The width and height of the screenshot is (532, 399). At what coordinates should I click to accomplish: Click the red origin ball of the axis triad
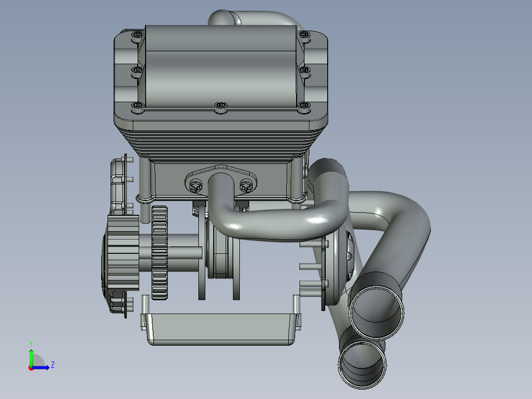pyautogui.click(x=31, y=368)
